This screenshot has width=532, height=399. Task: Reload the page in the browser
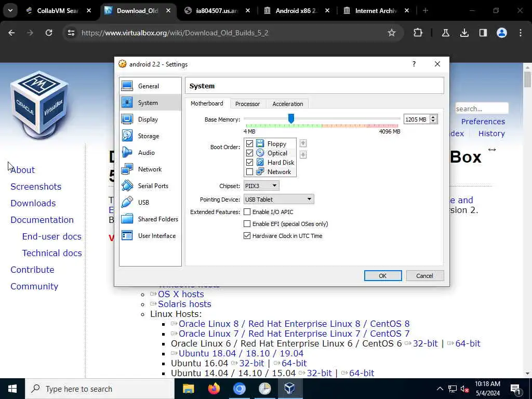pyautogui.click(x=49, y=33)
